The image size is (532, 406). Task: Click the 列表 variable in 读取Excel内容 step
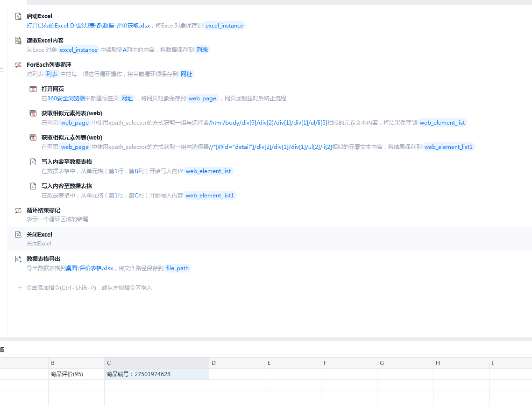tap(202, 50)
